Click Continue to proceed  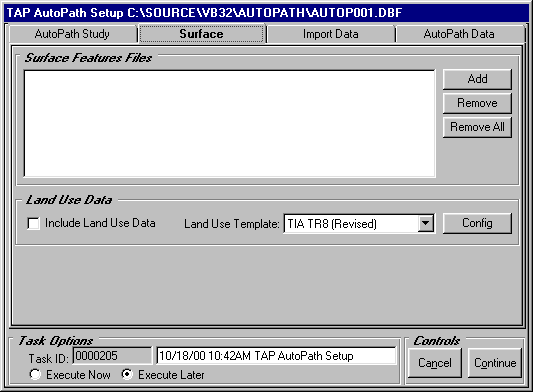tap(495, 363)
